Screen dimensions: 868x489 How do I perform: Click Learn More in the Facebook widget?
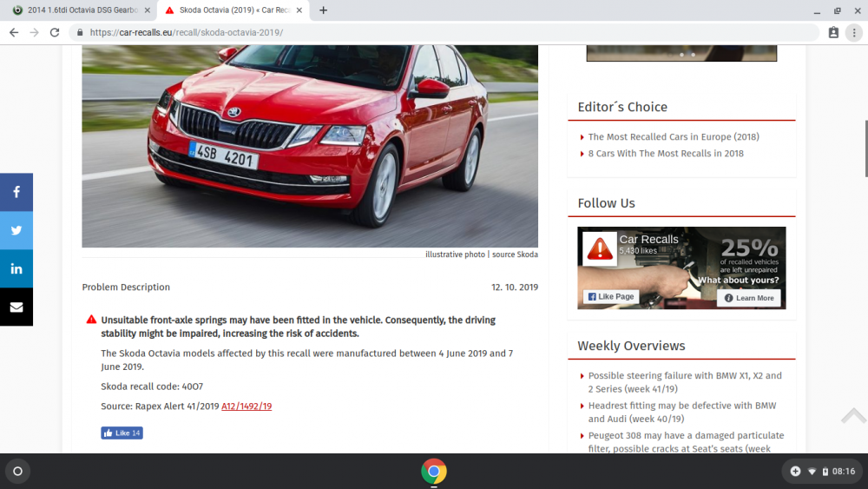pyautogui.click(x=749, y=298)
